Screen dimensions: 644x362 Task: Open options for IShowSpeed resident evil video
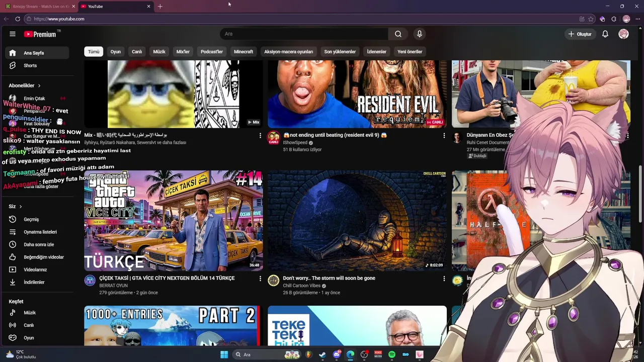click(x=444, y=136)
